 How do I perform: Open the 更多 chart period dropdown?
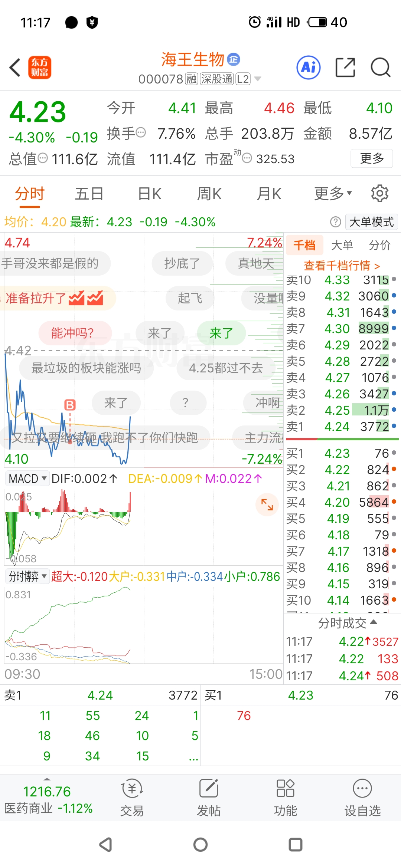[333, 194]
